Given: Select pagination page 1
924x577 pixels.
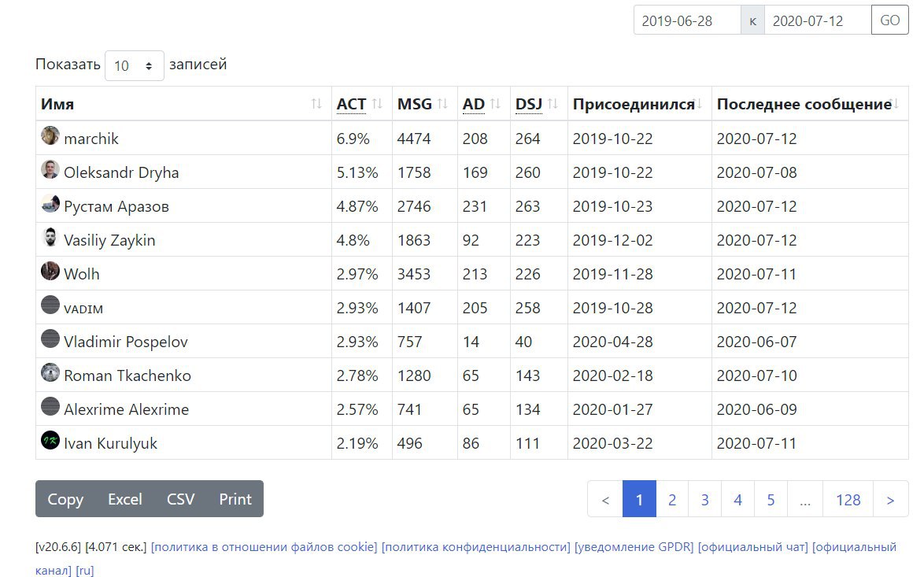Looking at the screenshot, I should (639, 500).
